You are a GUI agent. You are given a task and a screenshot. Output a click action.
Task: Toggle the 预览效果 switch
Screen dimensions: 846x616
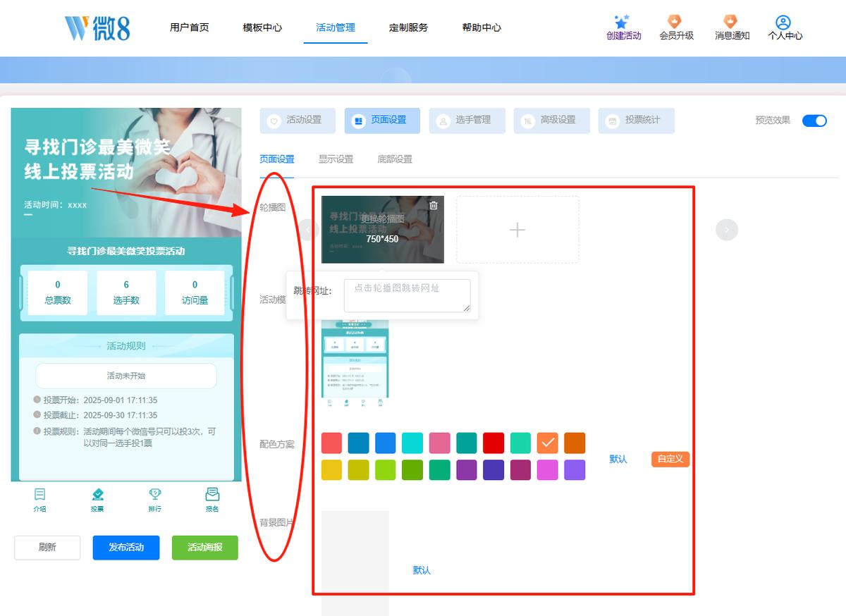[814, 121]
